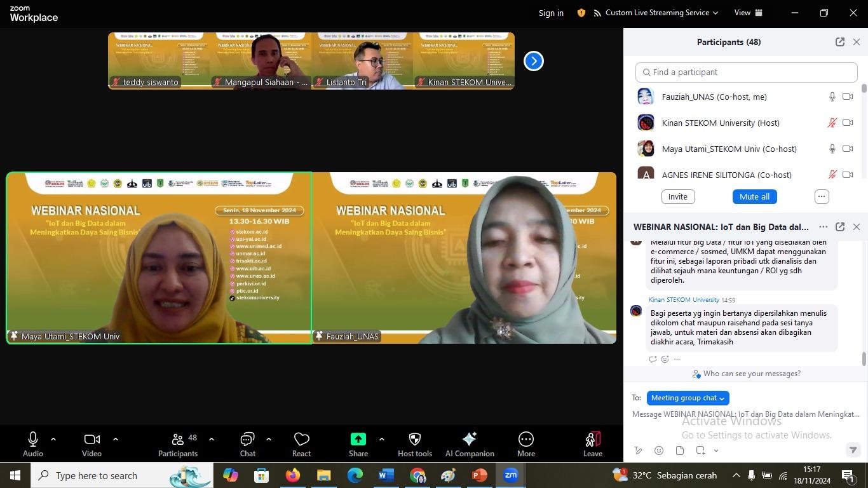The height and width of the screenshot is (488, 868).
Task: Open chat panel ellipsis options
Action: (824, 227)
